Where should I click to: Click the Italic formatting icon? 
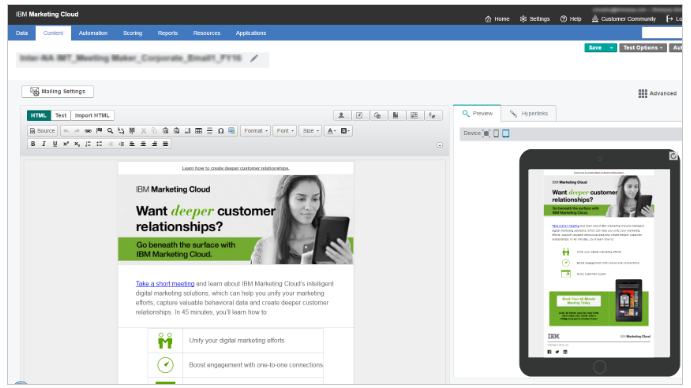coord(44,144)
